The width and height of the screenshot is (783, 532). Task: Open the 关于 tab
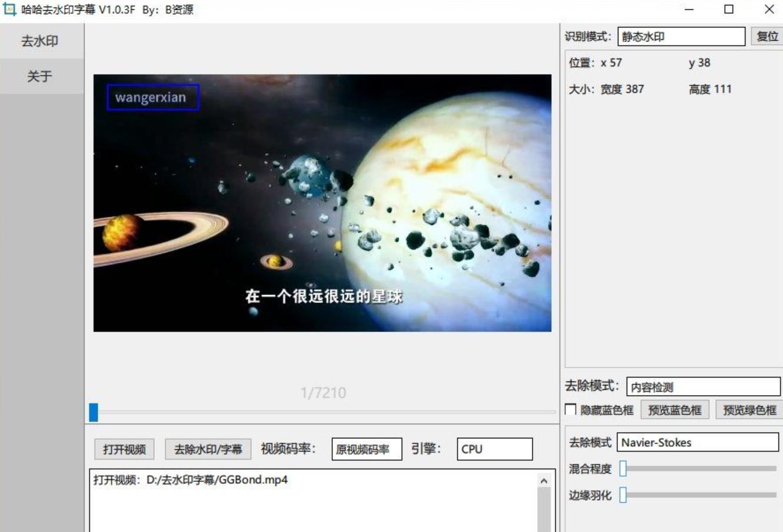(39, 76)
